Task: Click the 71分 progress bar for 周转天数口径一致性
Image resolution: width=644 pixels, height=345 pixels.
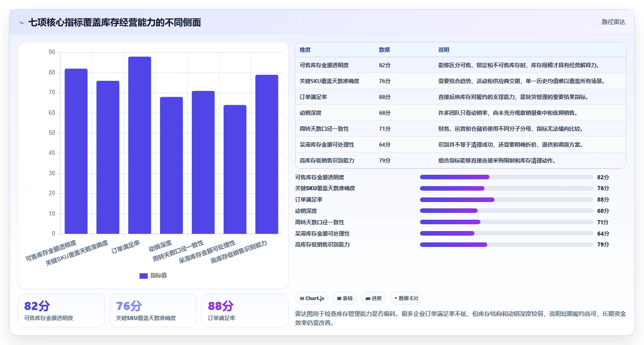Action: click(507, 222)
